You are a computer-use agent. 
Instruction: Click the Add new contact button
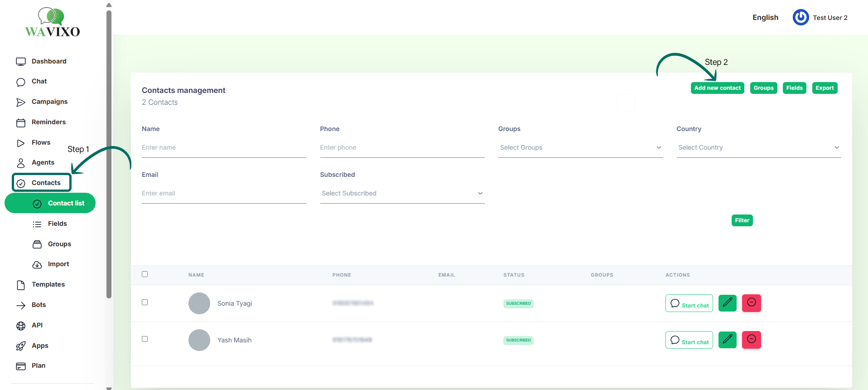(x=717, y=88)
